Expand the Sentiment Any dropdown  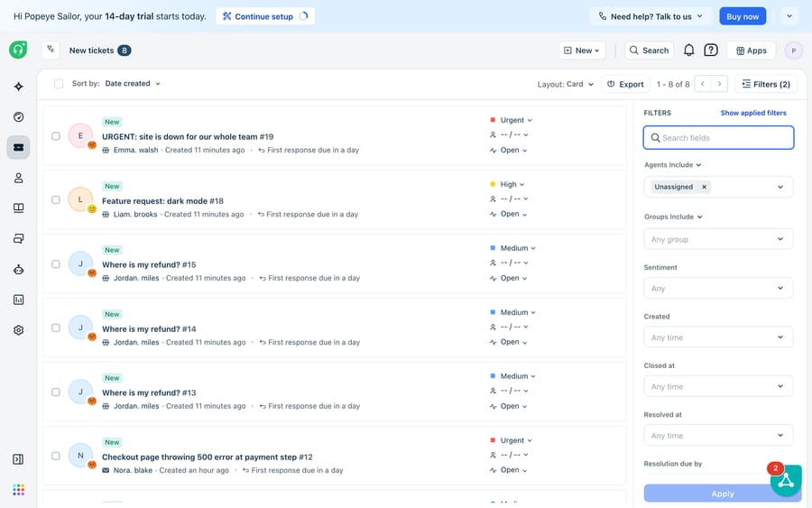tap(718, 289)
